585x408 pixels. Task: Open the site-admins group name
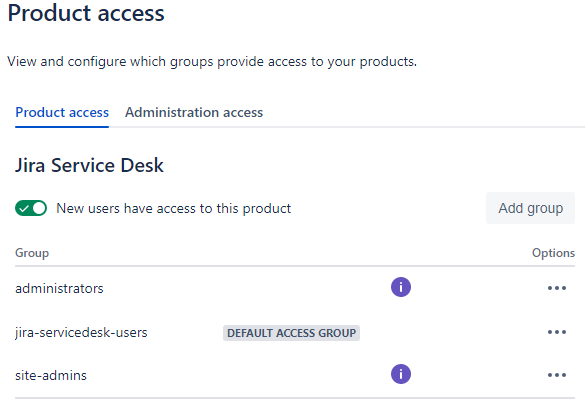51,375
